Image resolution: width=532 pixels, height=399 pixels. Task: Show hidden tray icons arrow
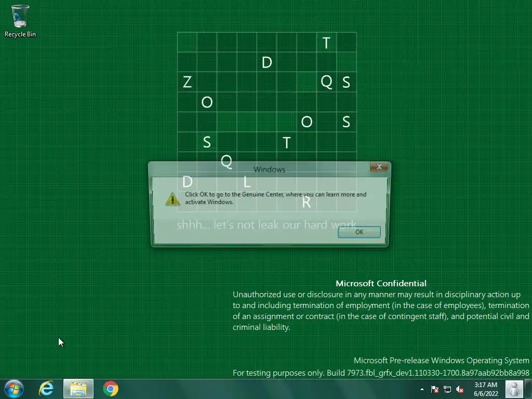point(422,389)
